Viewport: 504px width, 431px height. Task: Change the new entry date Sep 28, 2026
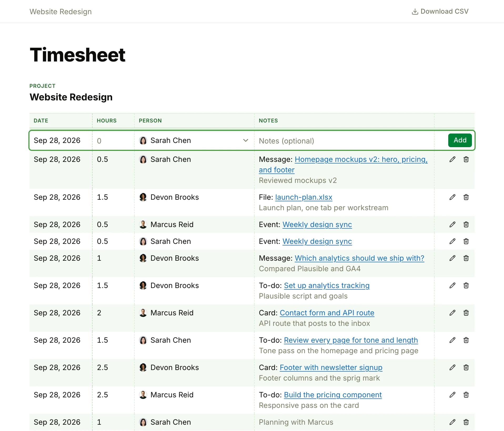coord(57,140)
